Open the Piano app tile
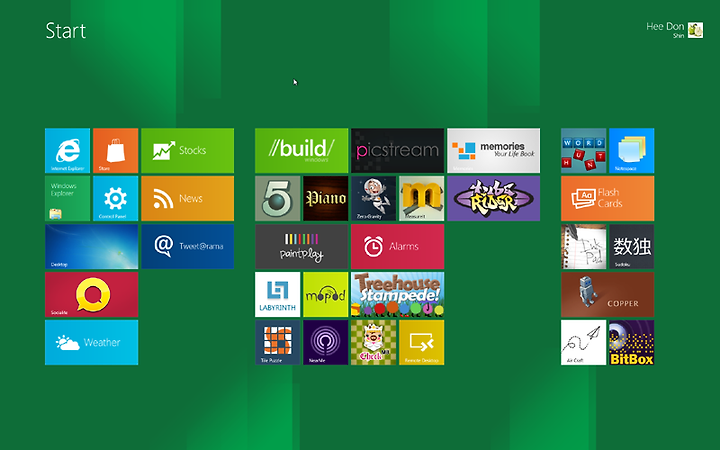Image resolution: width=720 pixels, height=450 pixels. tap(326, 198)
